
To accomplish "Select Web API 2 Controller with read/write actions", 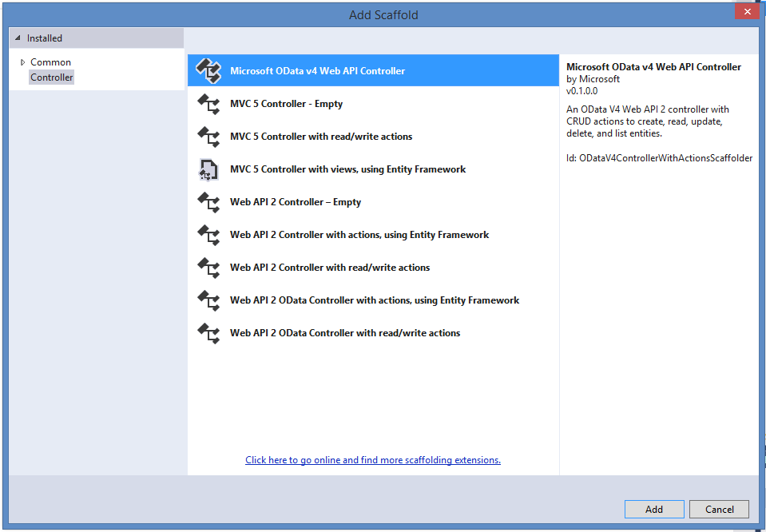I will click(x=373, y=268).
